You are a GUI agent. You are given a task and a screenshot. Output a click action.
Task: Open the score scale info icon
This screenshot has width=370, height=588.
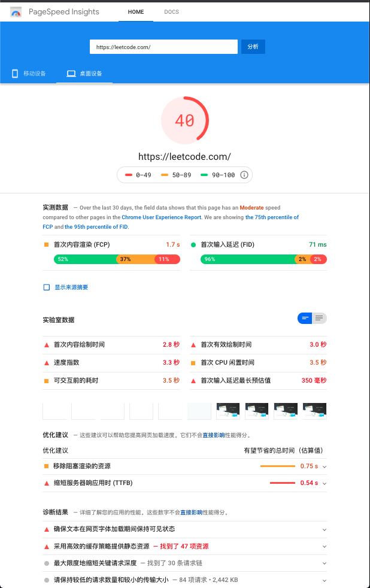click(x=244, y=175)
